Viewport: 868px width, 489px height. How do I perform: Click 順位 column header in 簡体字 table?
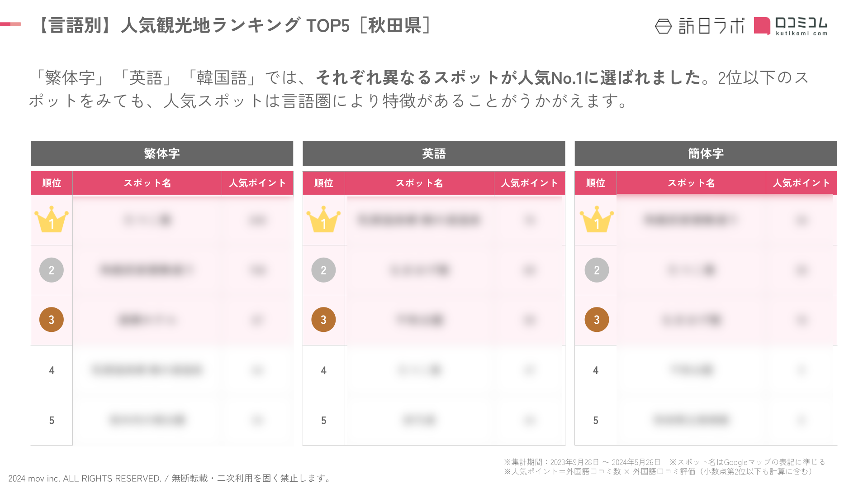595,183
